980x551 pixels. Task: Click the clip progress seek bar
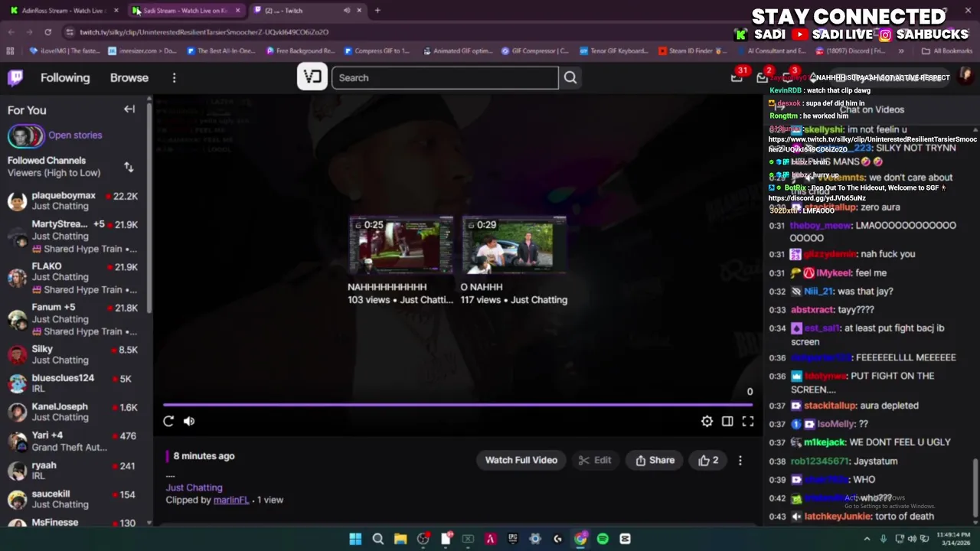click(458, 405)
